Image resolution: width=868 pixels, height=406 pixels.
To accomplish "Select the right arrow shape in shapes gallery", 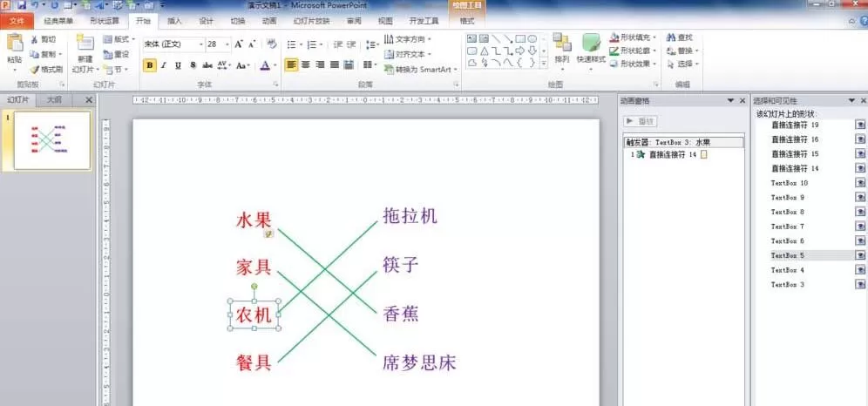I will pyautogui.click(x=520, y=51).
